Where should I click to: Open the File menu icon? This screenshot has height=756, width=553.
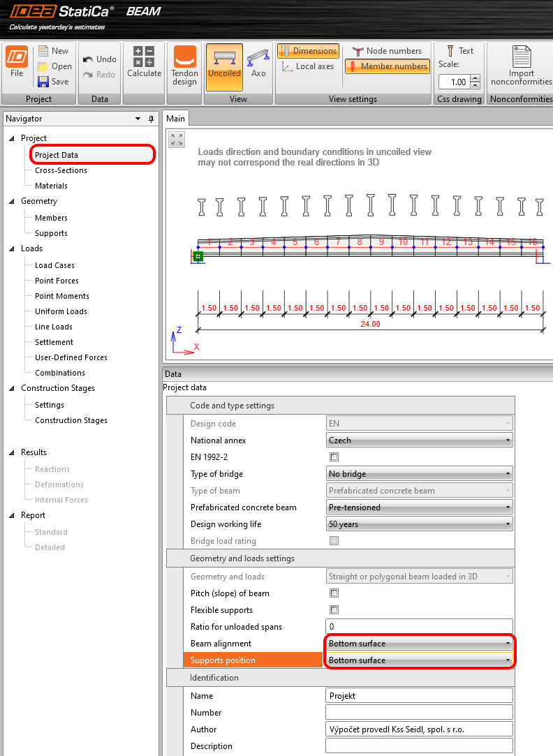click(17, 57)
